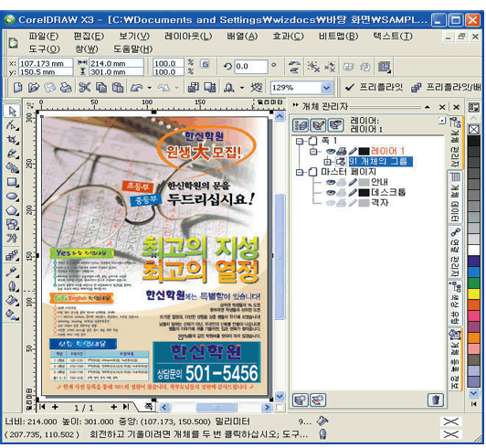Select the Outline pen tool
Screen dimensions: 486x448
pos(12,286)
